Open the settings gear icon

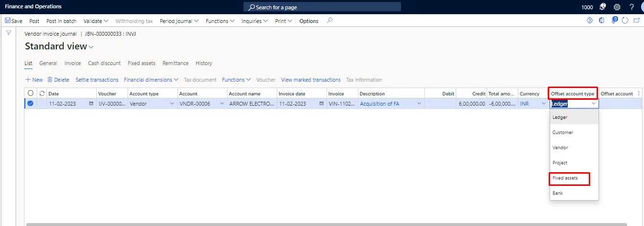pos(617,7)
